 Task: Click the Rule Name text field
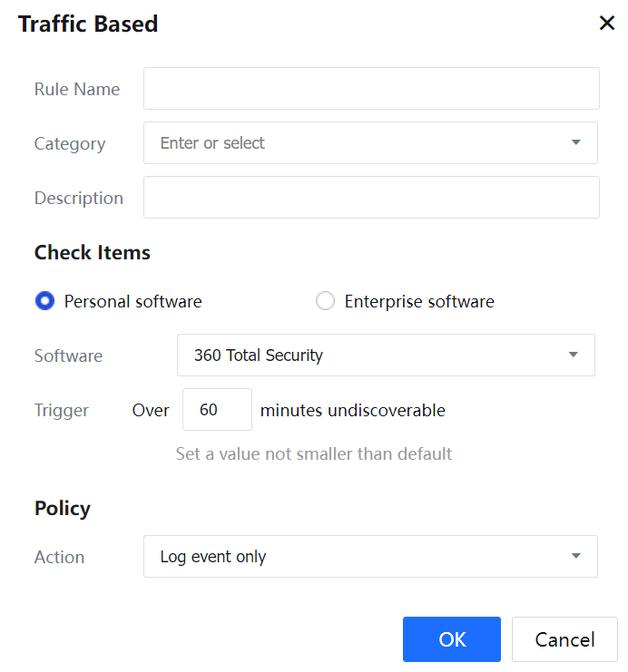[371, 89]
